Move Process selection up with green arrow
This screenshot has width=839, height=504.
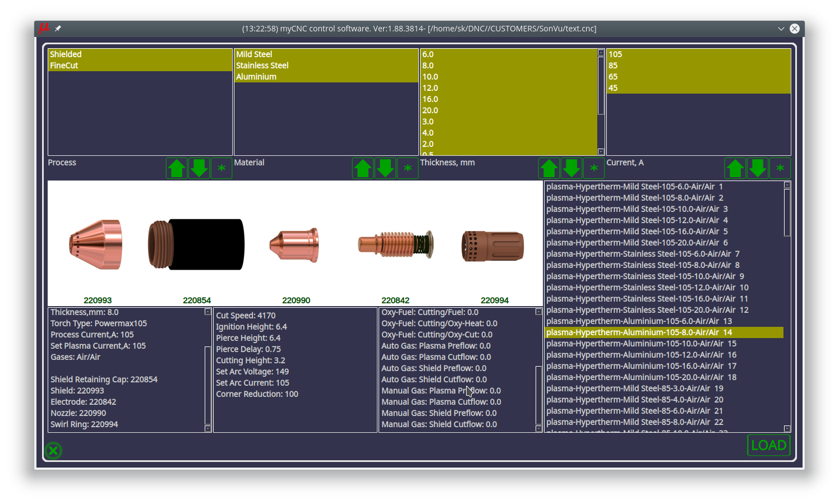pos(177,168)
